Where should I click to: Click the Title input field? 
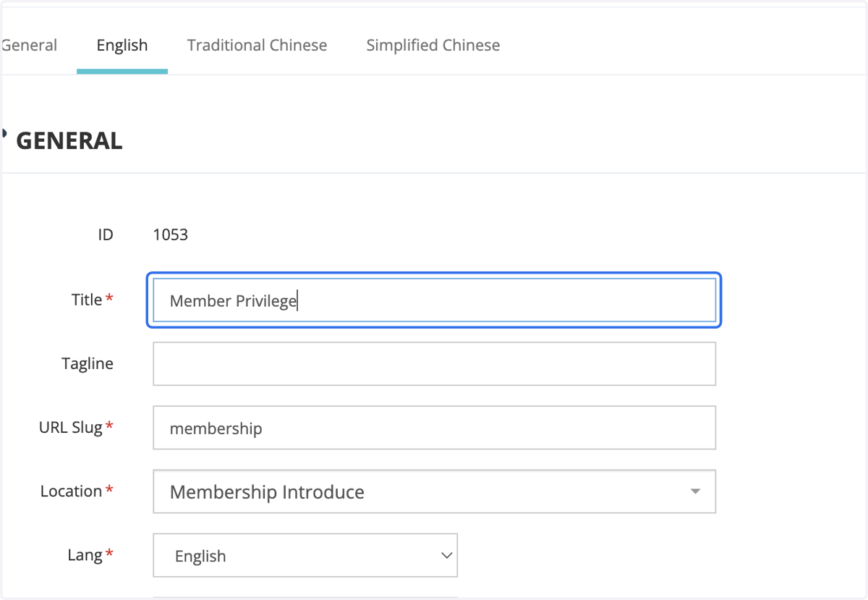point(434,300)
